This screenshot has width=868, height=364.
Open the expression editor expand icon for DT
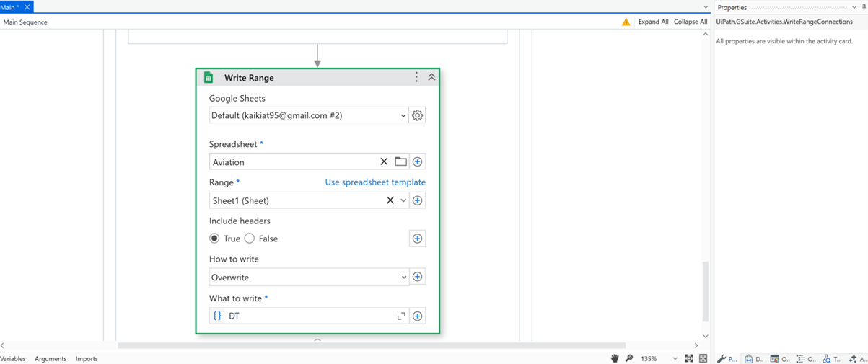[x=401, y=316]
